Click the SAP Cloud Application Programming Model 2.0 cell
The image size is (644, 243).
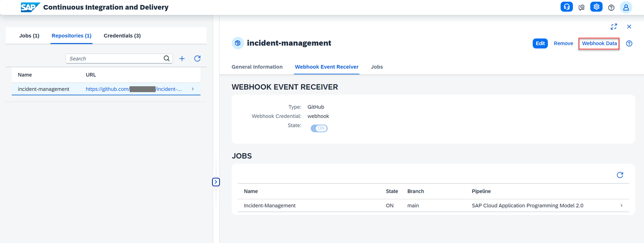tap(527, 205)
